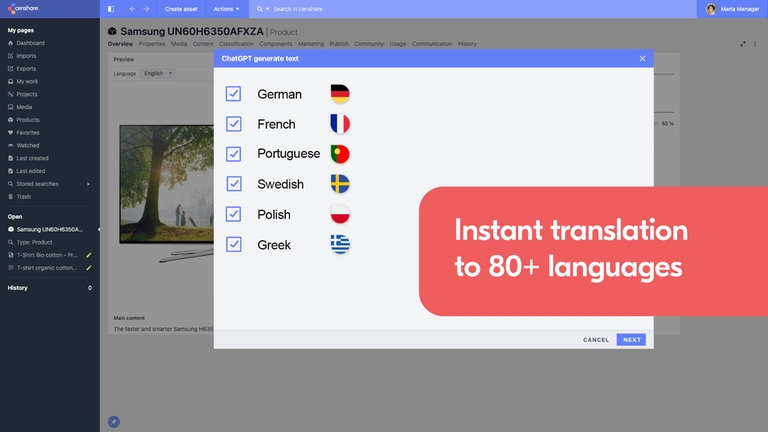Open the three-dot more options menu

click(755, 44)
